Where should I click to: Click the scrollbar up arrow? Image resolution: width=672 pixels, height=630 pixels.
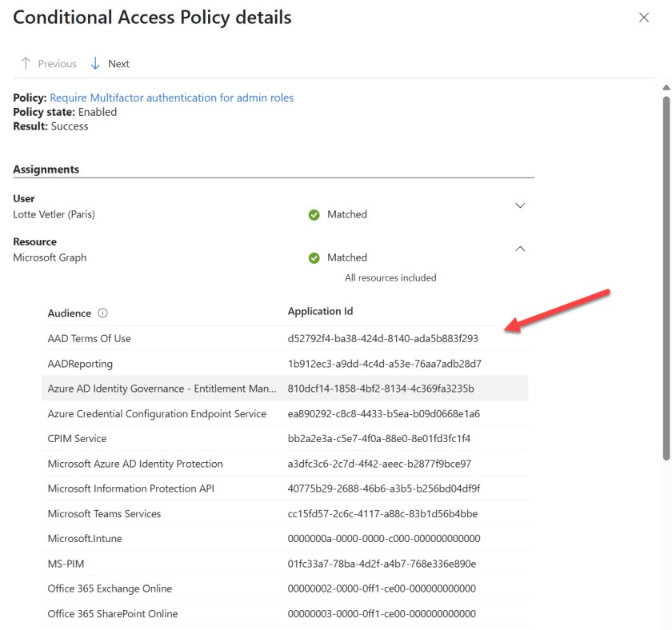click(x=666, y=87)
